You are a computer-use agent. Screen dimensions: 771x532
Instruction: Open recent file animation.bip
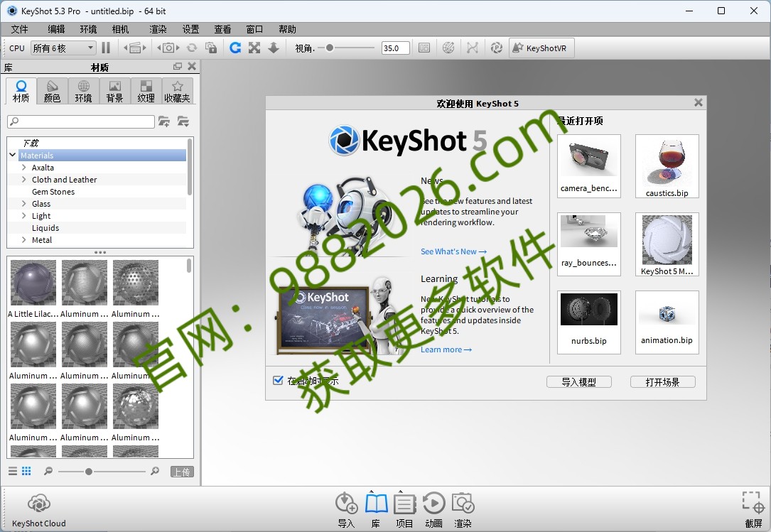667,322
